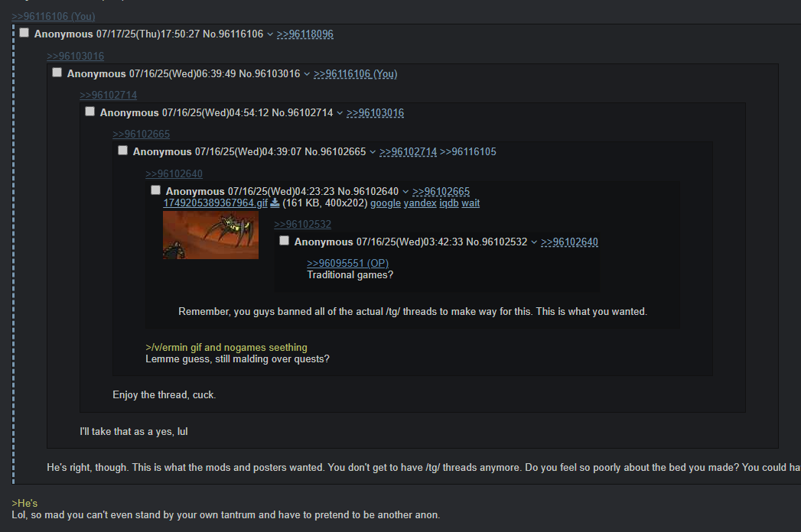Open the post menu arrow for No.96102532
Screen dimensions: 801x532
pos(534,242)
